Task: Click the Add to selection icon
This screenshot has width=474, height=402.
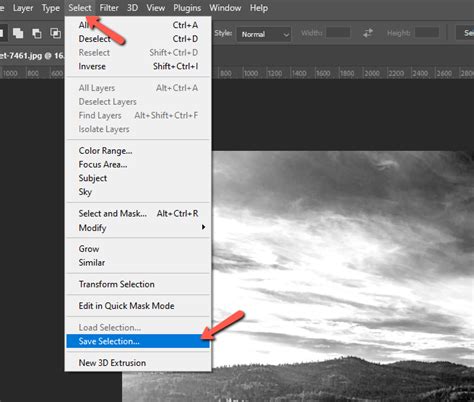Action: click(x=18, y=33)
